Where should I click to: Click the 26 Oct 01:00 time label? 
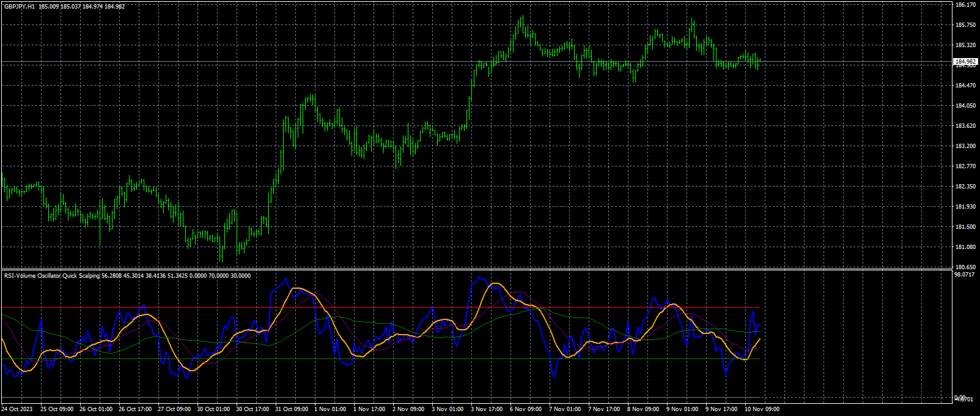96,409
